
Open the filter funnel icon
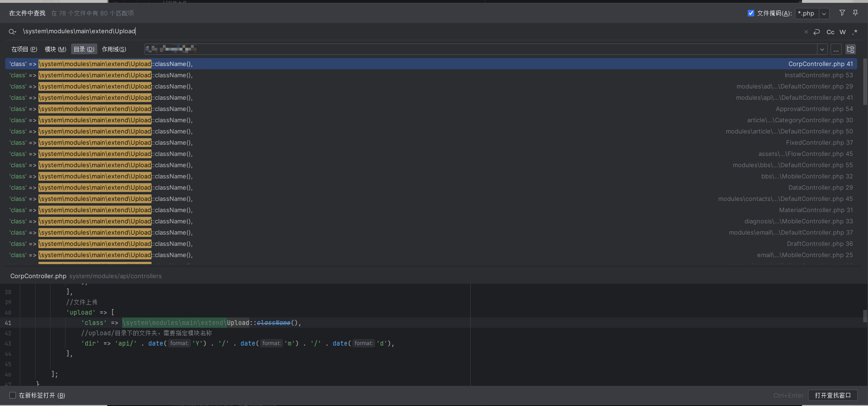[842, 13]
